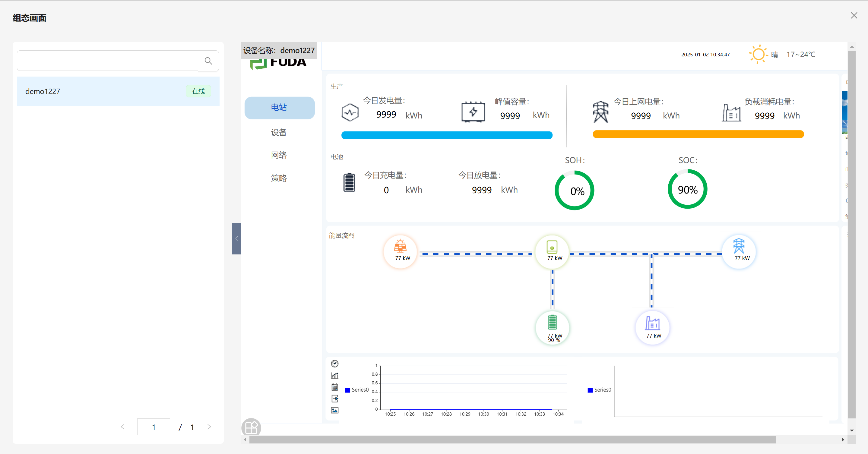Go to next page of device list
868x454 pixels.
(x=209, y=427)
